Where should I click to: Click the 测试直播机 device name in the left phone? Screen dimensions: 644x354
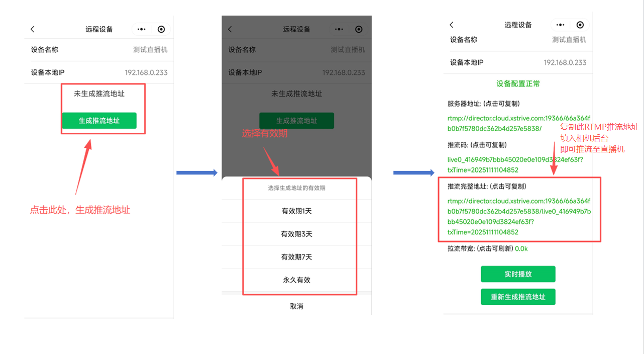150,50
